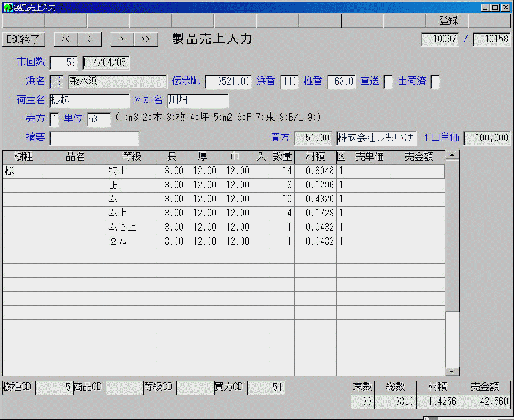Click the buyer name field 株式会社しもいけ

pos(376,138)
